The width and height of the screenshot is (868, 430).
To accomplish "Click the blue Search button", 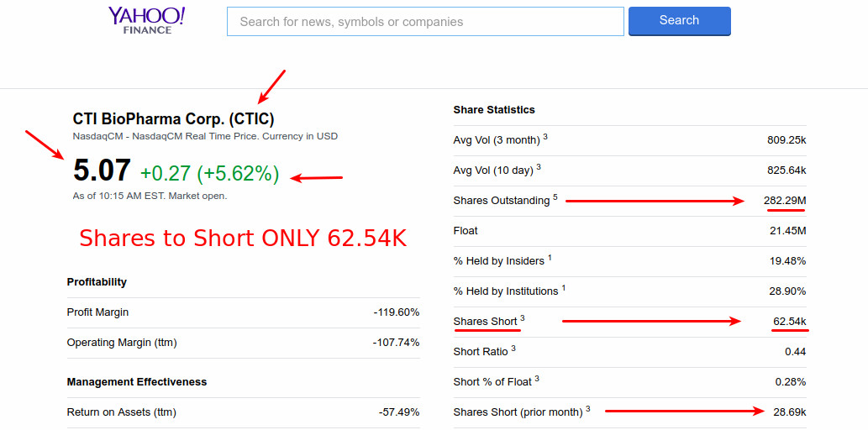I will click(x=679, y=21).
